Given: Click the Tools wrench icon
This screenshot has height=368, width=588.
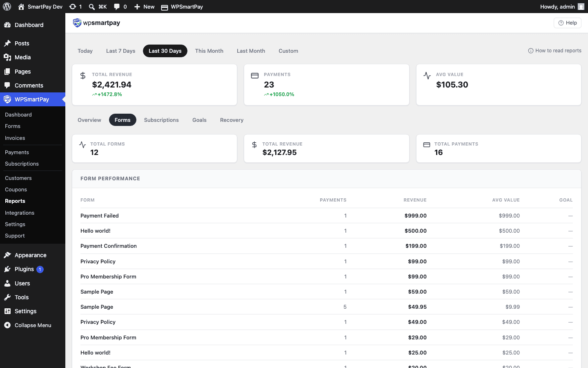Looking at the screenshot, I should pos(7,297).
